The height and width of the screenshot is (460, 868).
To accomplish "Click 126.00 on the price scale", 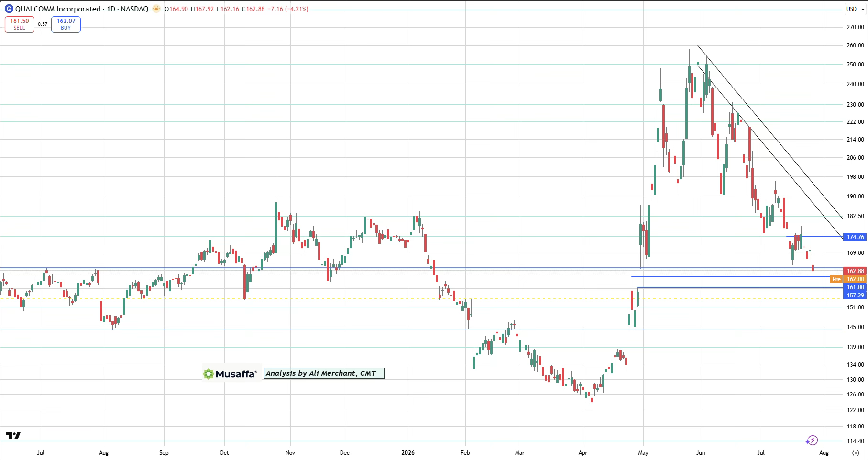I will 856,394.
